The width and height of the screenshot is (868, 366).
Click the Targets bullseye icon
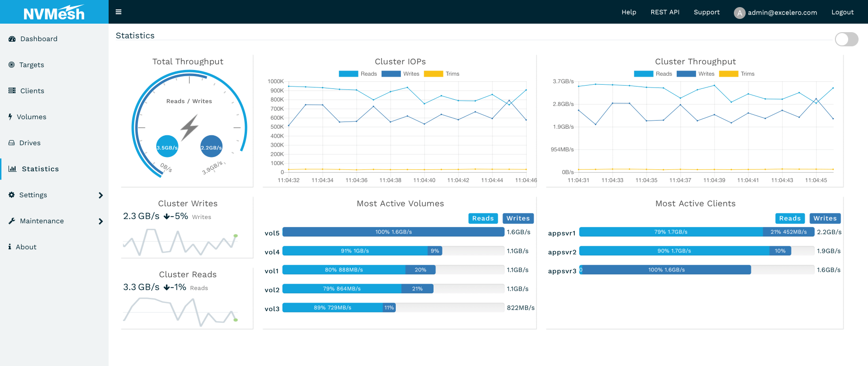pos(11,65)
